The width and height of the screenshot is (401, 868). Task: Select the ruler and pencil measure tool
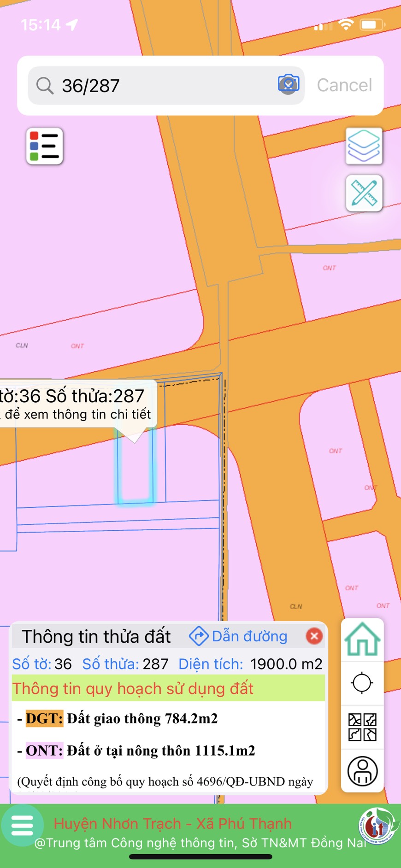coord(364,193)
